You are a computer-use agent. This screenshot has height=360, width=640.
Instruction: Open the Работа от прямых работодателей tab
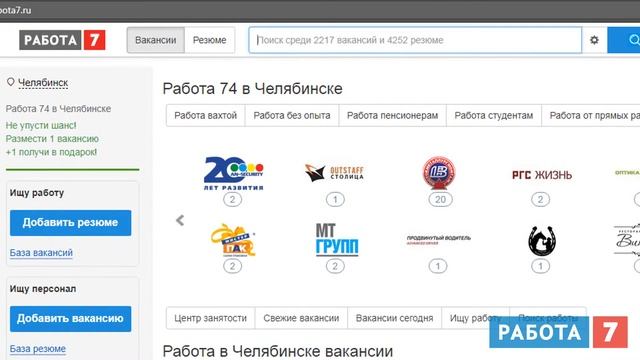tap(591, 116)
